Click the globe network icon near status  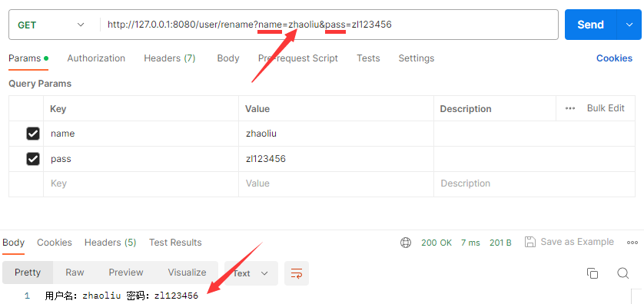point(405,243)
